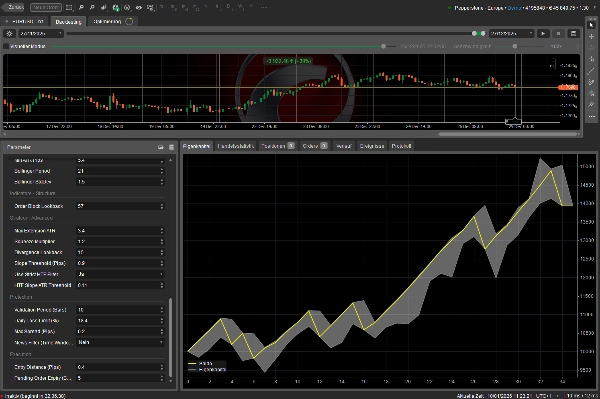Open the start date dropdown

[x=41, y=34]
